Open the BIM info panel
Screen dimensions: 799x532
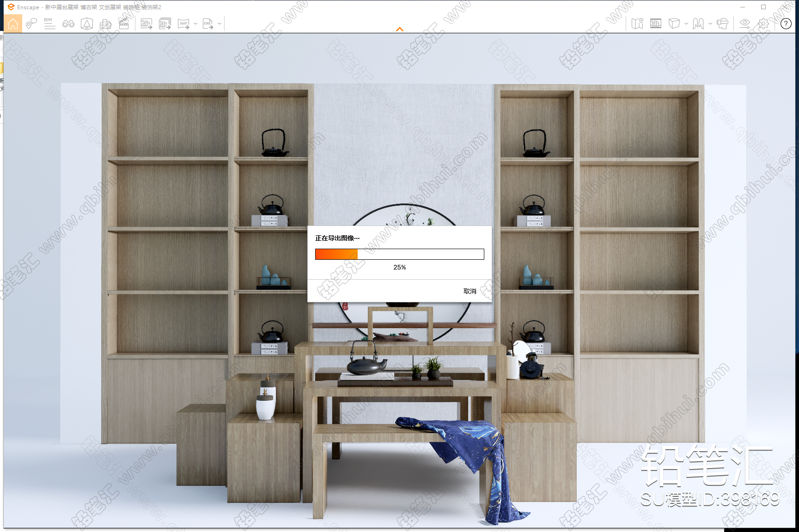49,24
